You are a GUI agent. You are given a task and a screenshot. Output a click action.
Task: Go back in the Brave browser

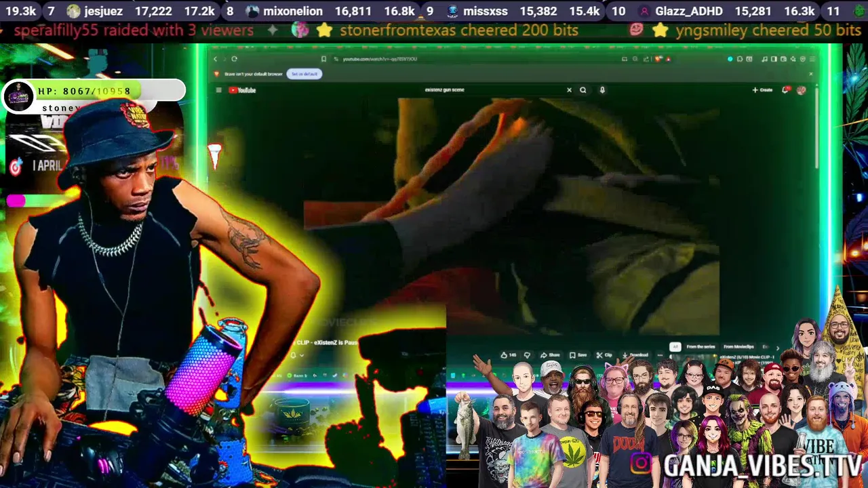[x=216, y=59]
